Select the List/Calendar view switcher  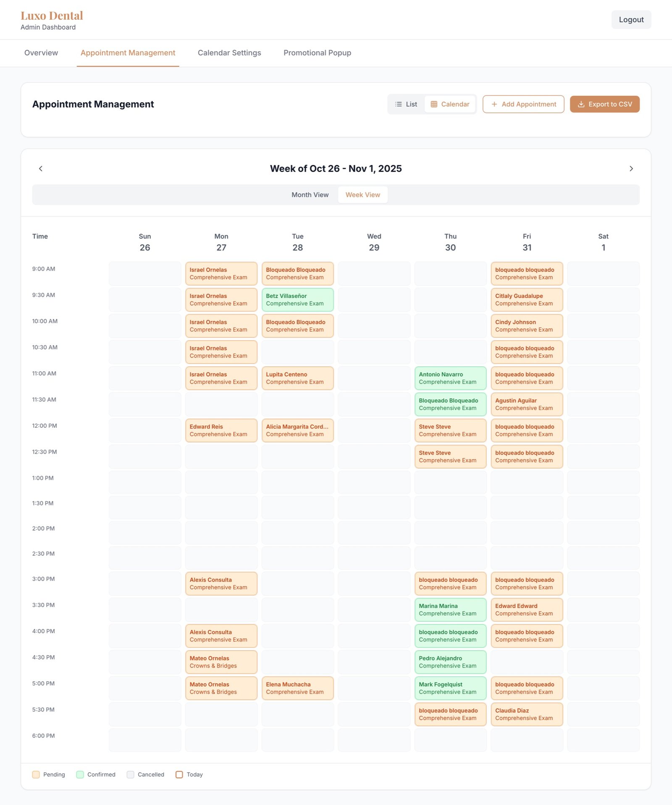(x=432, y=104)
